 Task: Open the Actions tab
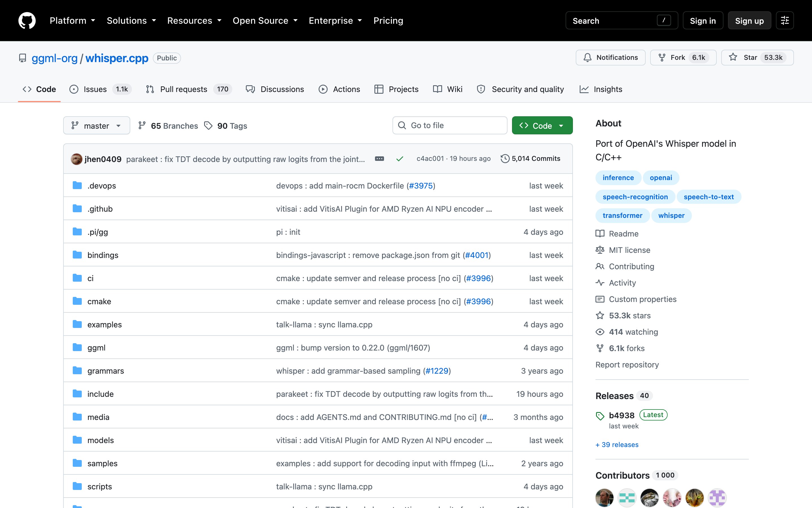coord(339,89)
